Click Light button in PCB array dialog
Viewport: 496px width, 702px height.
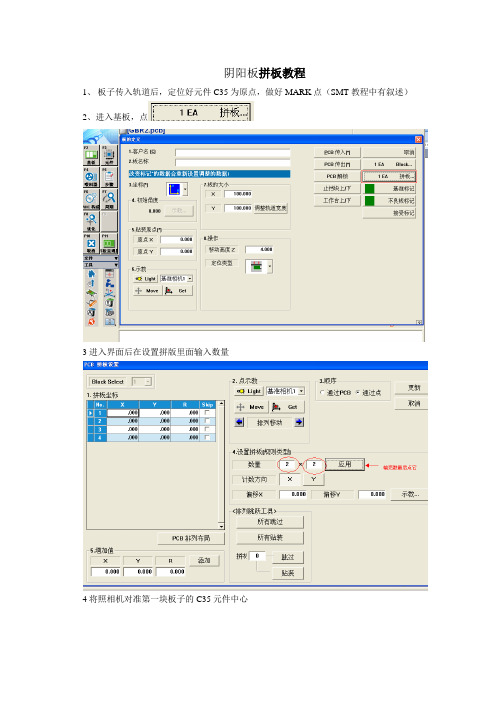coord(249,391)
